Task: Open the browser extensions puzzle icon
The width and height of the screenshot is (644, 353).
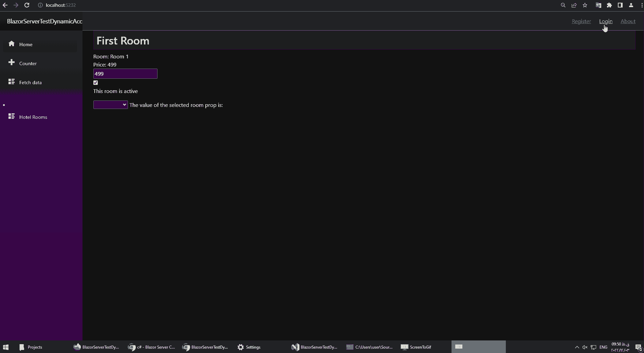Action: (x=609, y=5)
